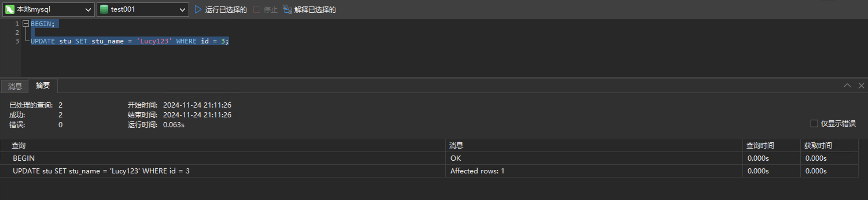Collapse the BEGIN code fold marker
Viewport: 868px width, 200px height.
(x=26, y=24)
